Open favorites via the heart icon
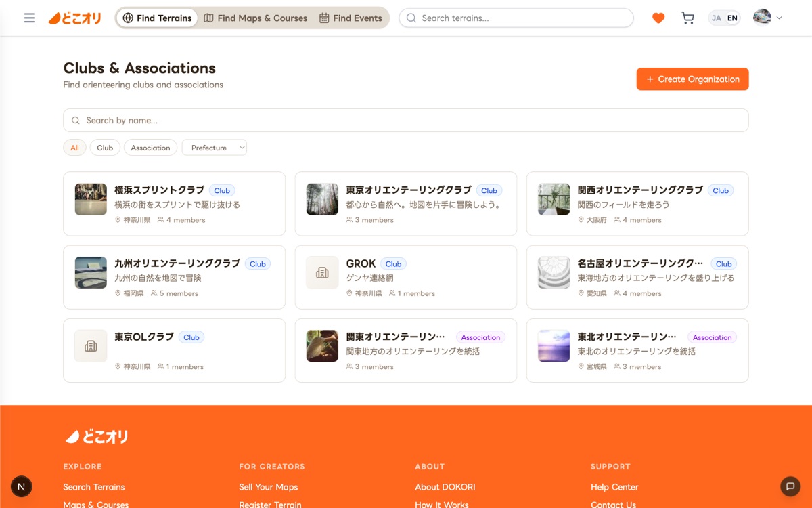The width and height of the screenshot is (812, 508). pos(658,18)
